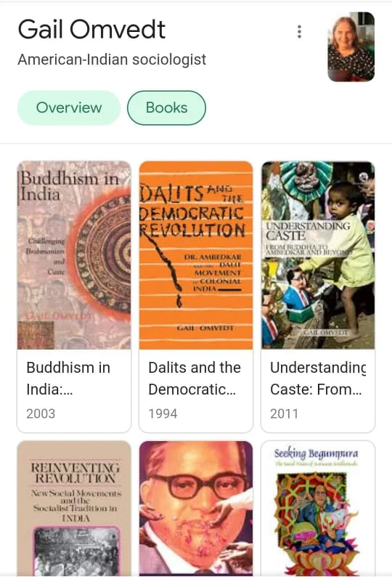
Task: Open Understanding Caste book cover
Action: pyautogui.click(x=318, y=255)
